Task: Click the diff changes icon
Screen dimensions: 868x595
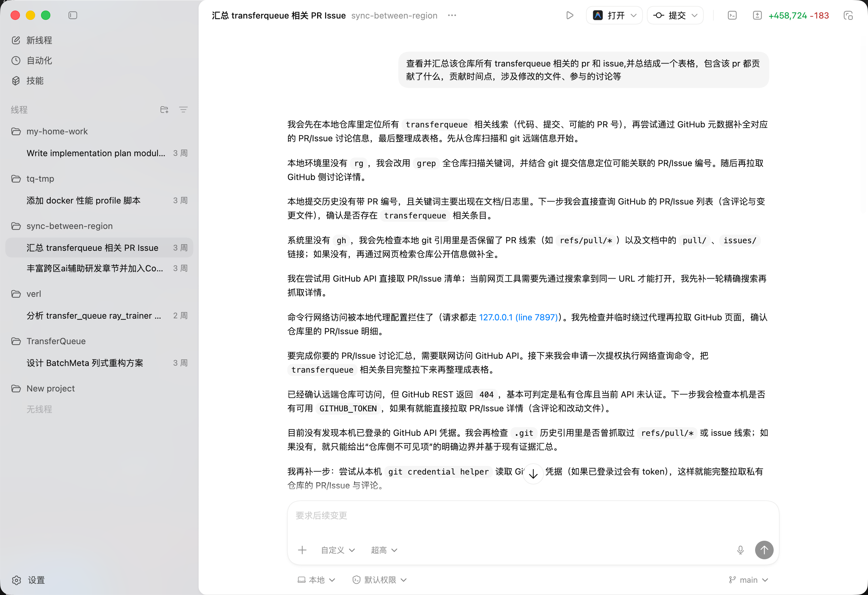Action: pyautogui.click(x=757, y=15)
